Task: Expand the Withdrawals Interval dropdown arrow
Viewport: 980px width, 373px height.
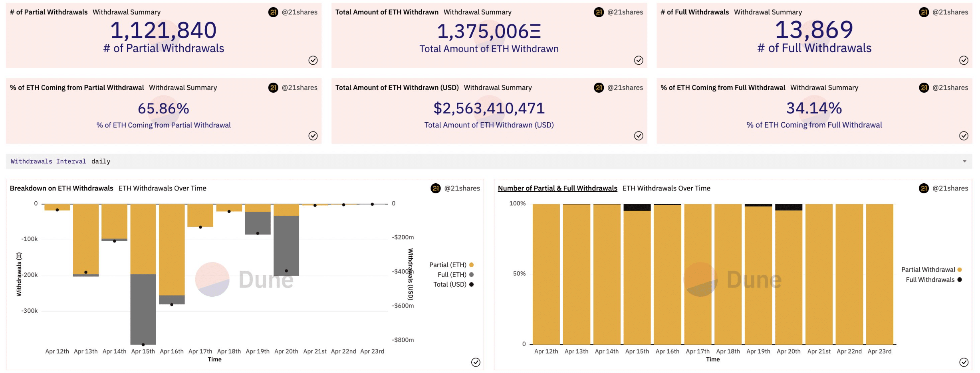Action: coord(964,161)
